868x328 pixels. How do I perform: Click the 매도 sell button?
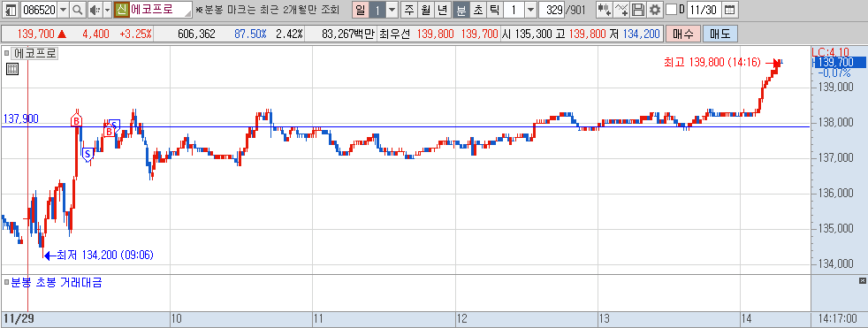(720, 34)
